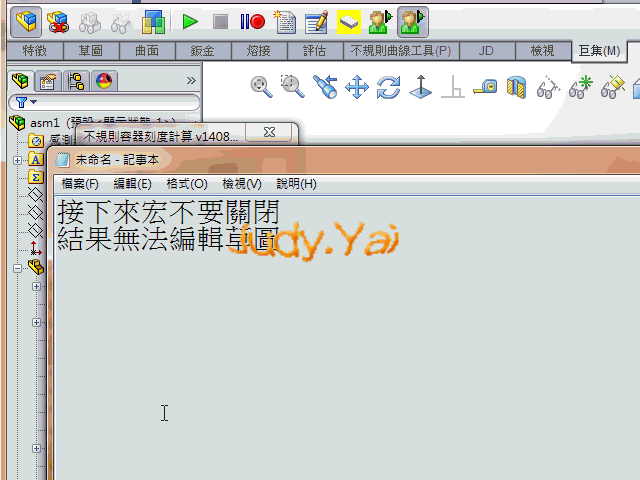Click the first green user macro icon

pyautogui.click(x=380, y=22)
